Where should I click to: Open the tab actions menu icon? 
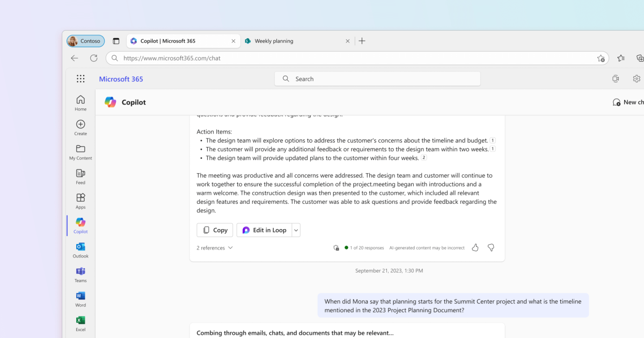(116, 41)
